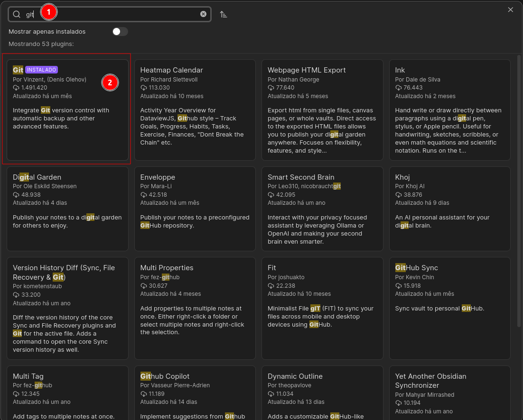The image size is (523, 420).
Task: Click 'Atualizado há 13 dias' text
Action: 296,402
